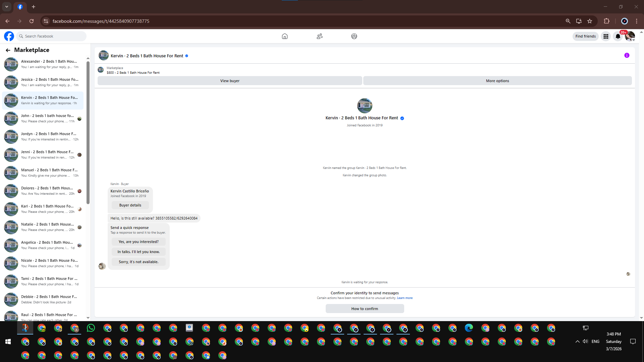Open the Facebook Home icon

click(285, 36)
